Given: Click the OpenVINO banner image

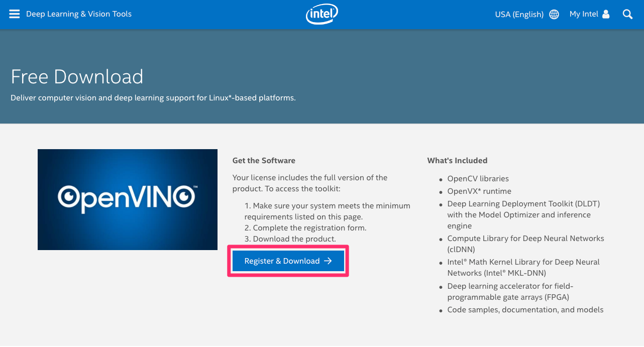Looking at the screenshot, I should point(128,199).
